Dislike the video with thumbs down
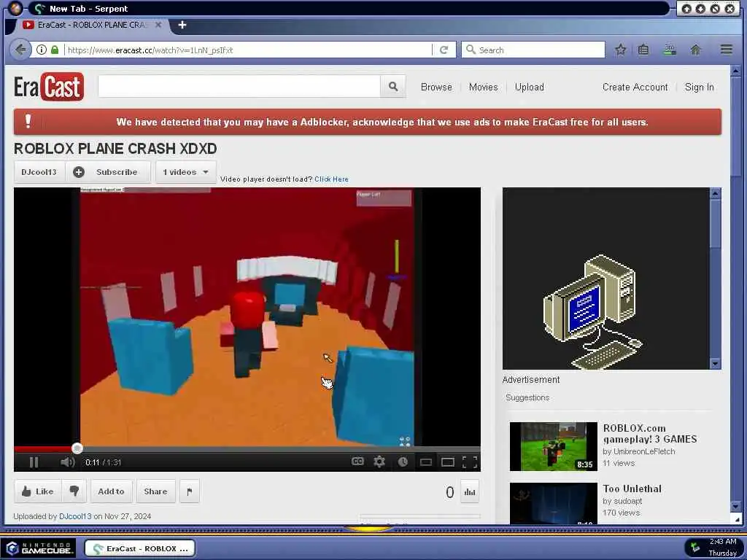The height and width of the screenshot is (560, 747). tap(74, 491)
